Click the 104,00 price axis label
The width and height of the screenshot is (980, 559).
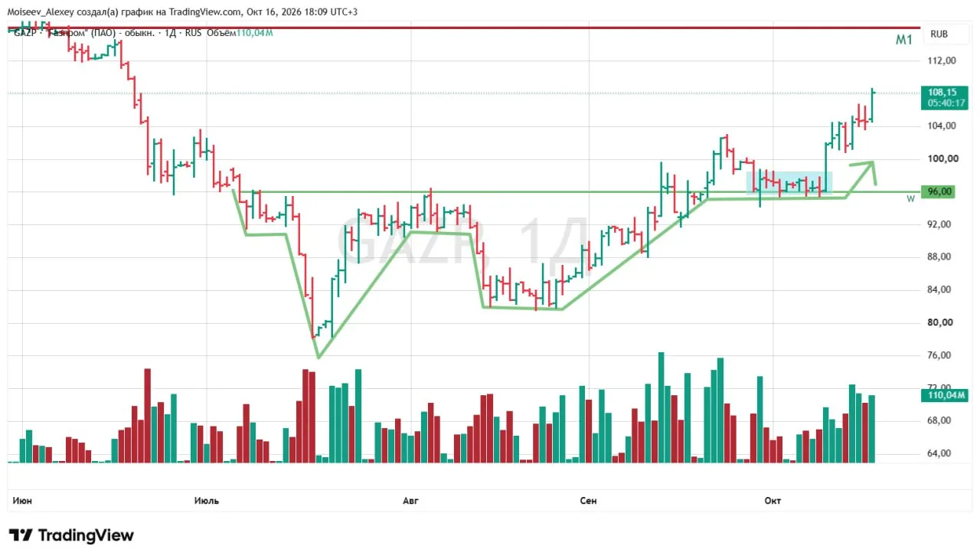pos(942,126)
